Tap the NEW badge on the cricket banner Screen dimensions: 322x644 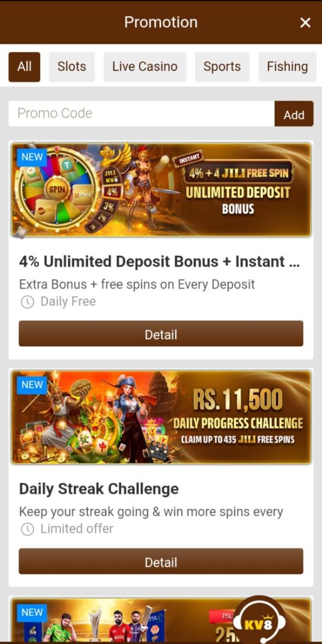click(32, 613)
